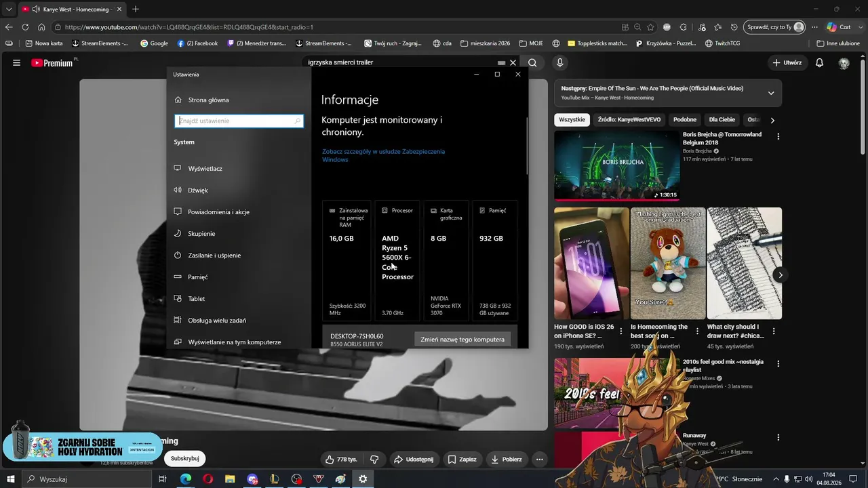Open League of Legends taskbar icon
The height and width of the screenshot is (488, 868).
pos(274,479)
